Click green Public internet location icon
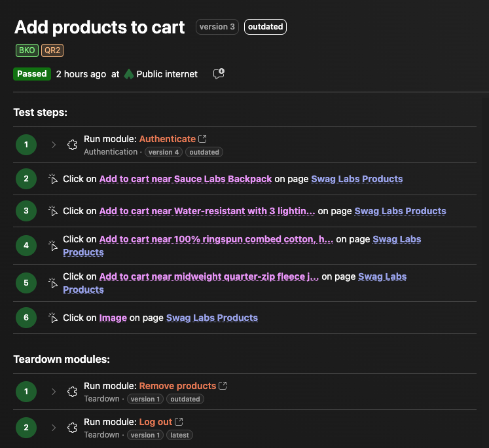489x448 pixels. click(129, 74)
